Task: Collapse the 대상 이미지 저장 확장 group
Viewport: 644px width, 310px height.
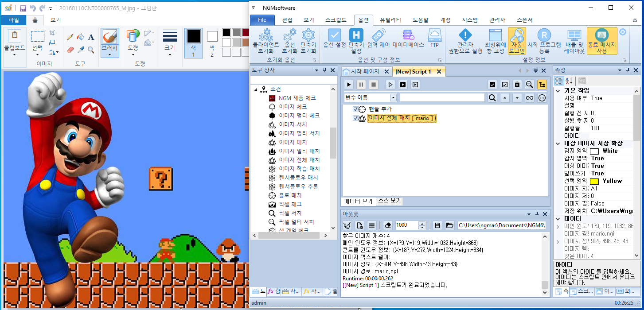Action: [x=558, y=143]
